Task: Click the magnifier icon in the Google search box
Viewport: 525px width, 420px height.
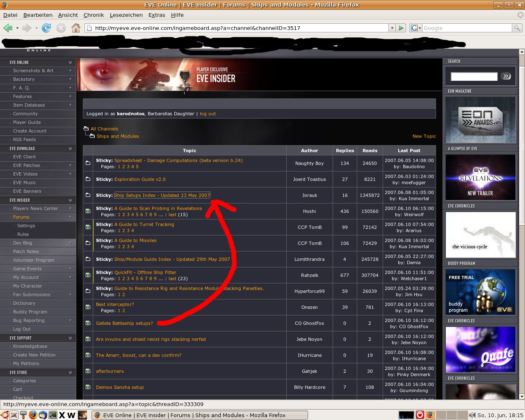Action: pos(517,28)
